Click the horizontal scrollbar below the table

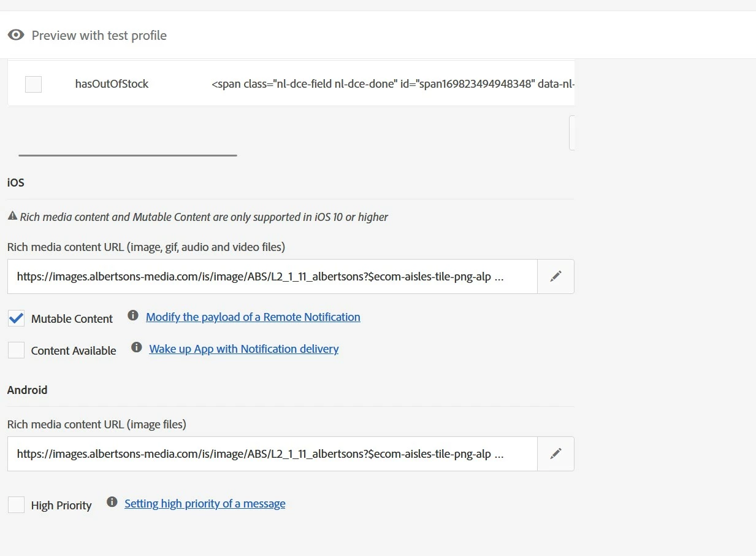128,155
